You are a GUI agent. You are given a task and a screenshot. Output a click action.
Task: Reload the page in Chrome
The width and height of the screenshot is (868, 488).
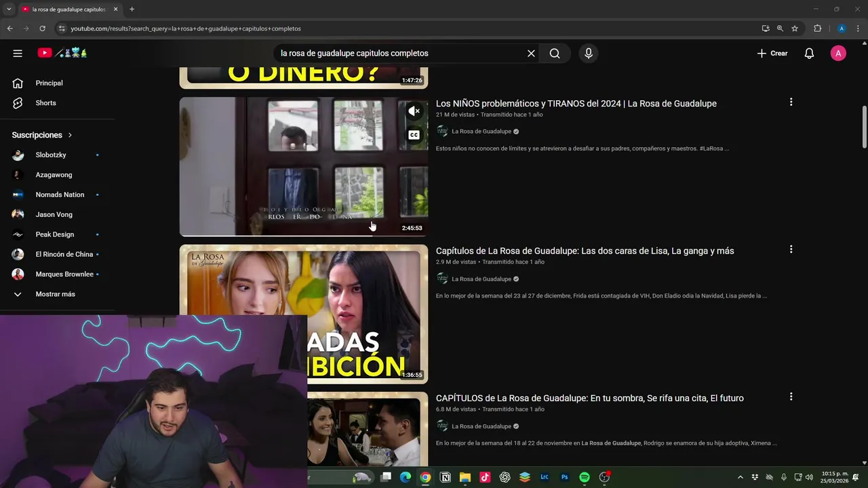pos(42,28)
